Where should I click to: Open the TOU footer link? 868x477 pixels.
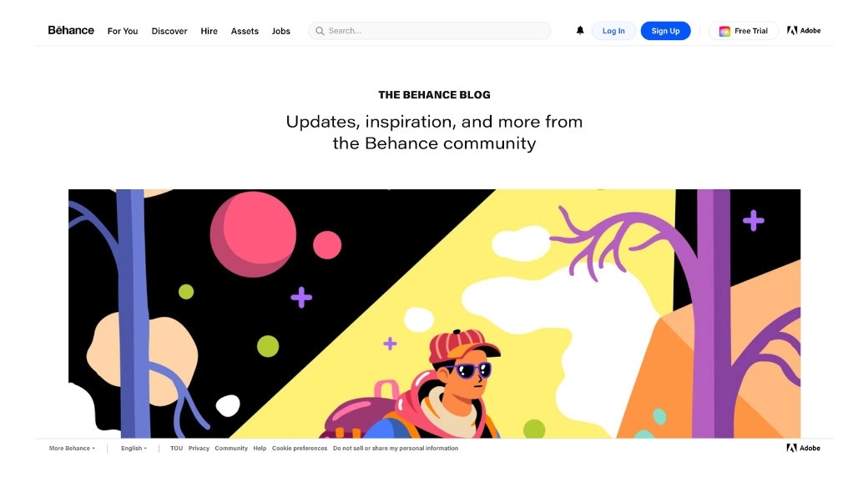(176, 448)
